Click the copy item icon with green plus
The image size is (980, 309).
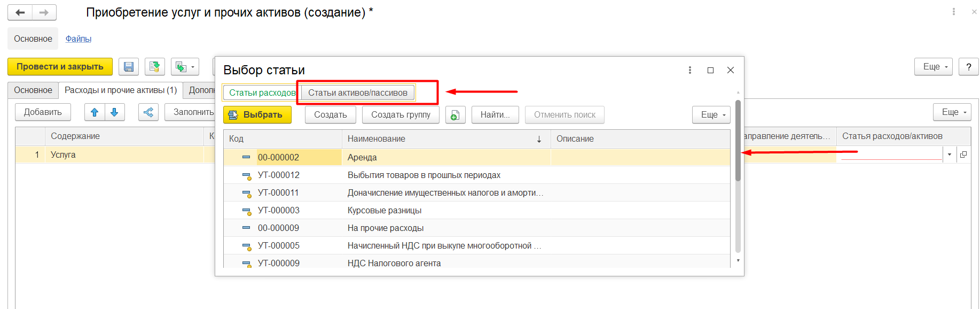click(456, 115)
